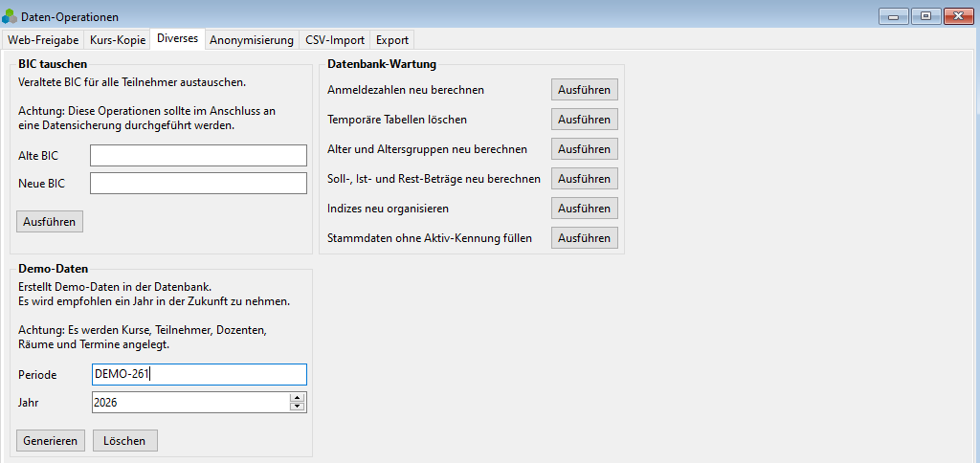Execute Indizes neu organisieren
980x463 pixels.
coord(585,209)
